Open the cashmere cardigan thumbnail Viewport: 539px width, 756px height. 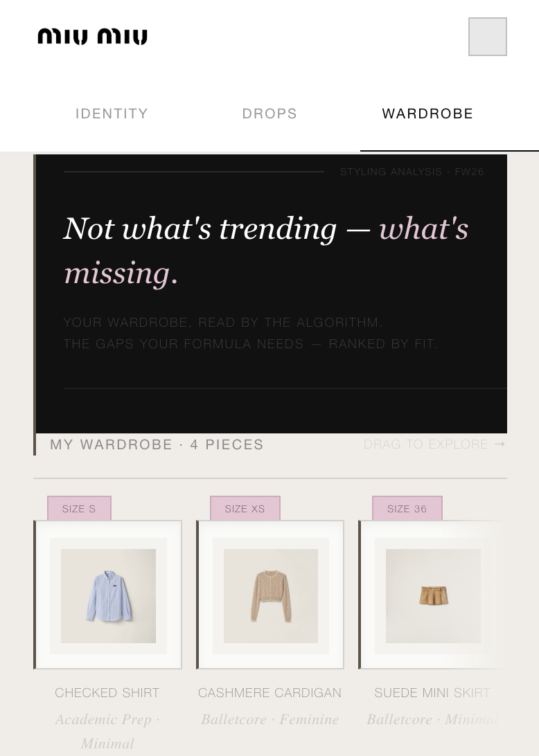tap(270, 595)
